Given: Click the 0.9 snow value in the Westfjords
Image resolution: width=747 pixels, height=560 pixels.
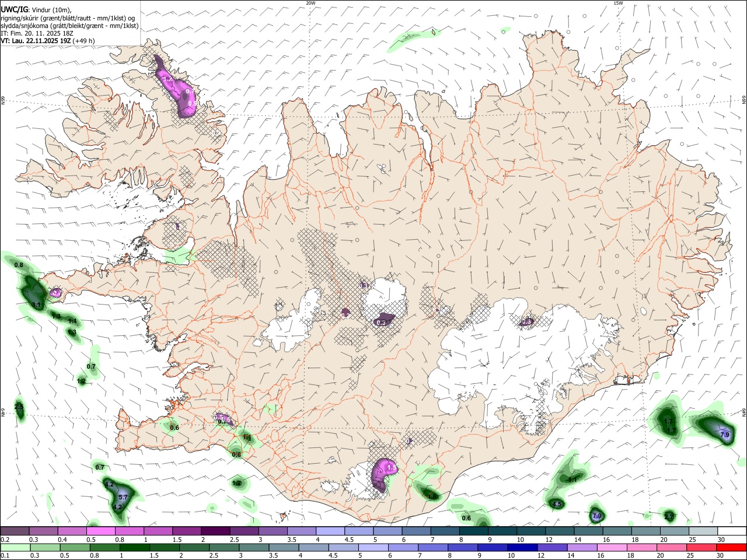Looking at the screenshot, I should point(193,103).
